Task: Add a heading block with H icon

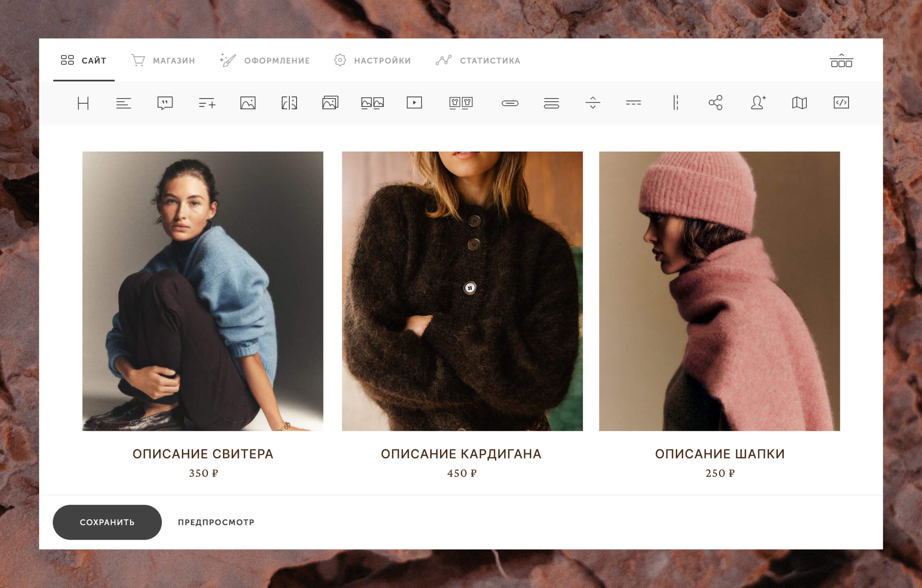Action: (x=83, y=103)
